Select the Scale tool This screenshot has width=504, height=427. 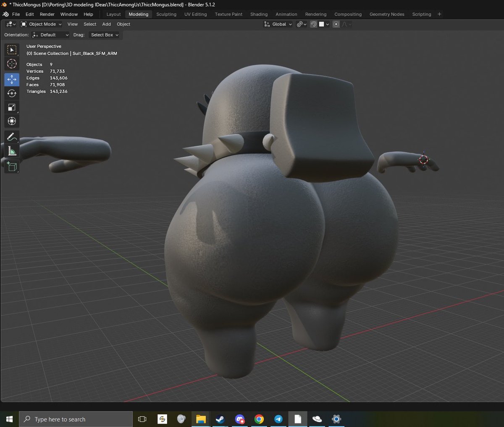[x=12, y=107]
